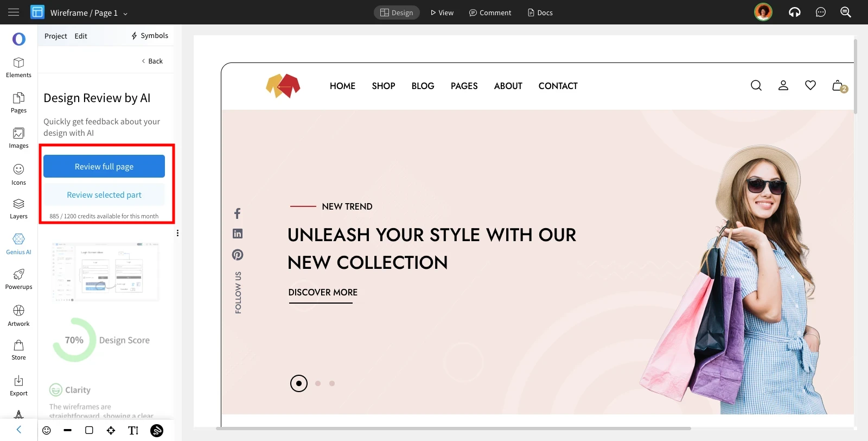Open the Project menu
The image size is (868, 441).
coord(55,36)
